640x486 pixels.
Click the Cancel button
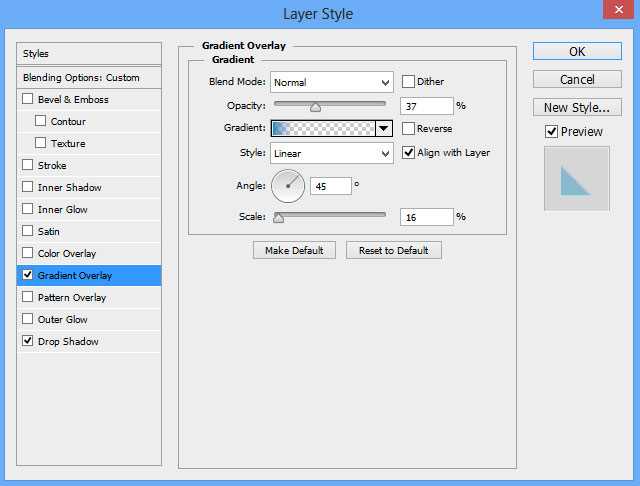(x=577, y=79)
